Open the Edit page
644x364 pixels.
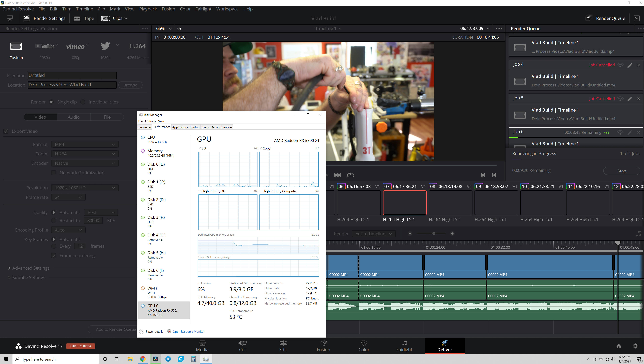283,346
